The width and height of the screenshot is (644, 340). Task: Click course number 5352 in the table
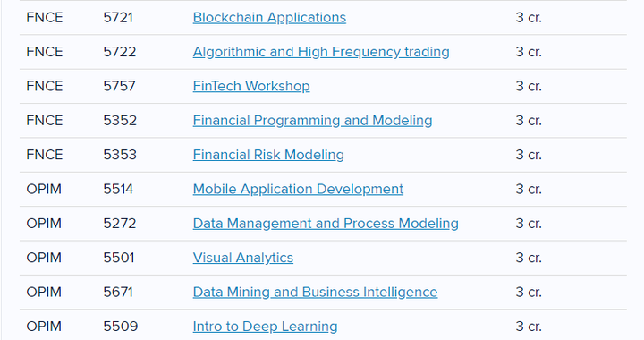(x=120, y=121)
